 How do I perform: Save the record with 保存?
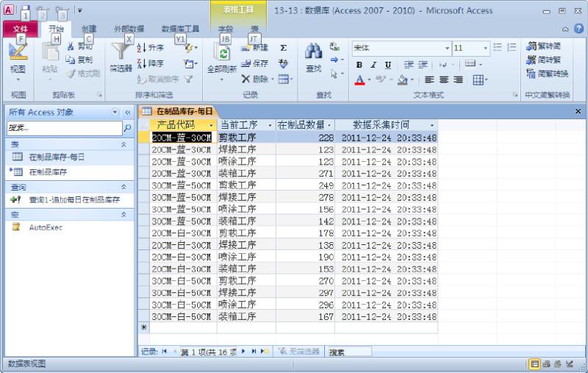tap(254, 63)
